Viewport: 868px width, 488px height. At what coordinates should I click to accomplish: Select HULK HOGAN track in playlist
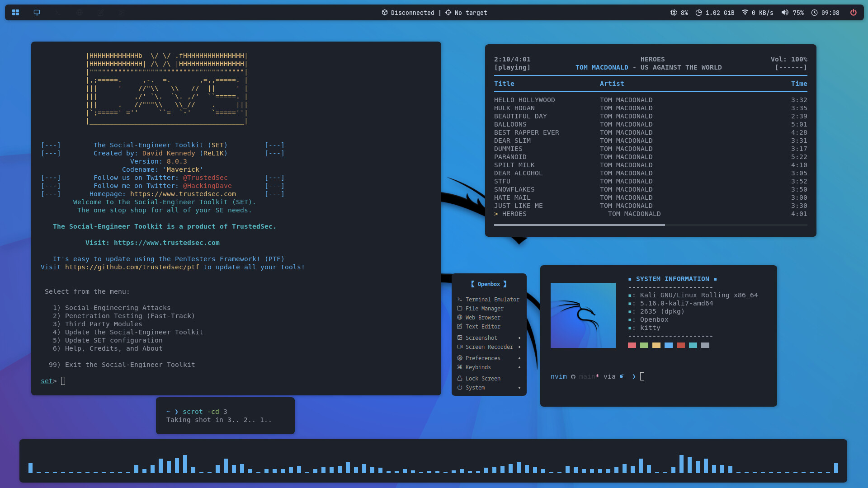(x=651, y=108)
